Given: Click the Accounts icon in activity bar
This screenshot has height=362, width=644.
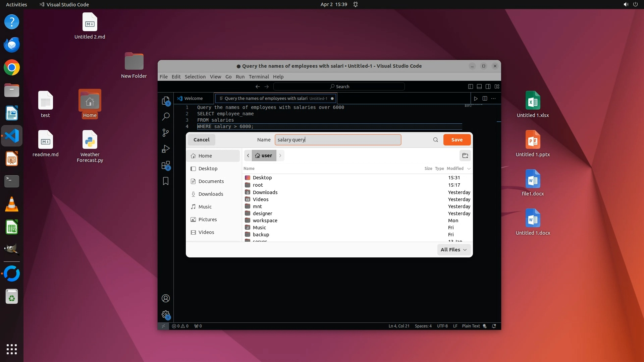Looking at the screenshot, I should (166, 298).
